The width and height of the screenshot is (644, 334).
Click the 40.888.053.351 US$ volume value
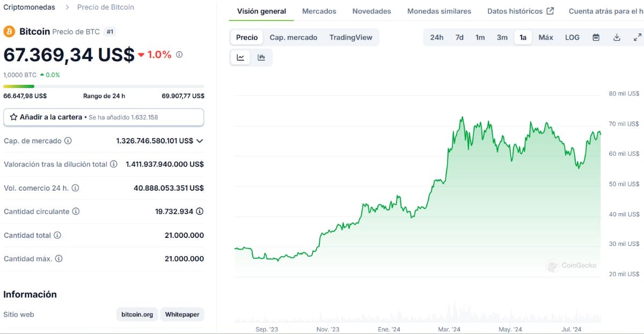coord(169,188)
